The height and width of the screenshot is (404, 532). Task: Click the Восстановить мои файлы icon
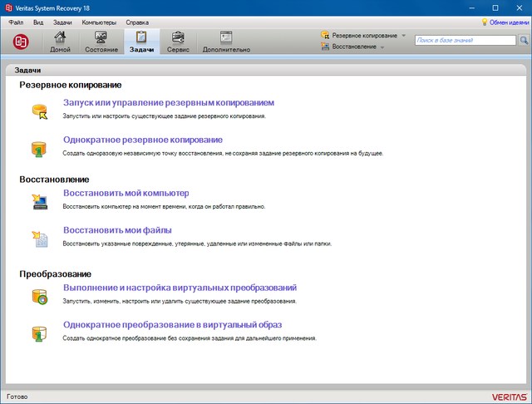coord(39,238)
